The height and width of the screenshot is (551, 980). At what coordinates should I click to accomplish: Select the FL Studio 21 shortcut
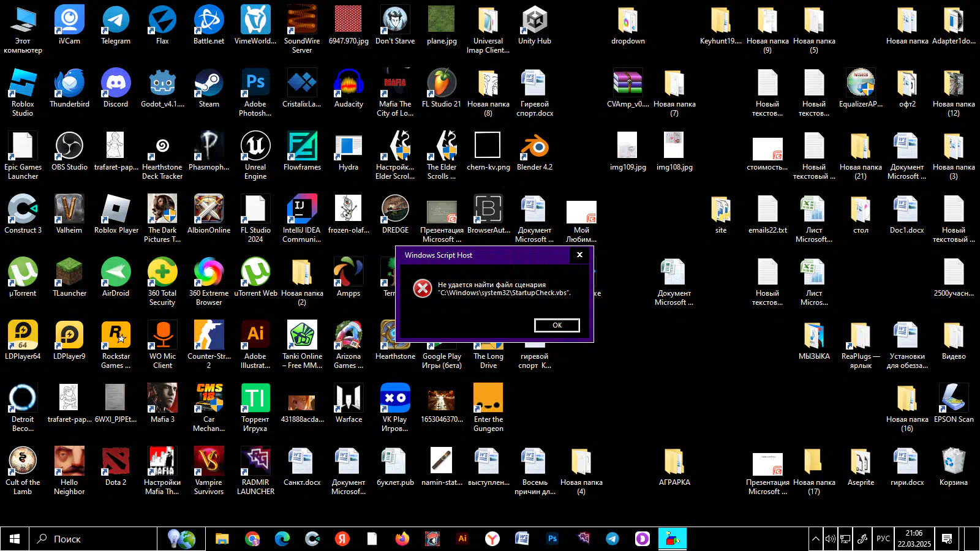click(x=442, y=89)
